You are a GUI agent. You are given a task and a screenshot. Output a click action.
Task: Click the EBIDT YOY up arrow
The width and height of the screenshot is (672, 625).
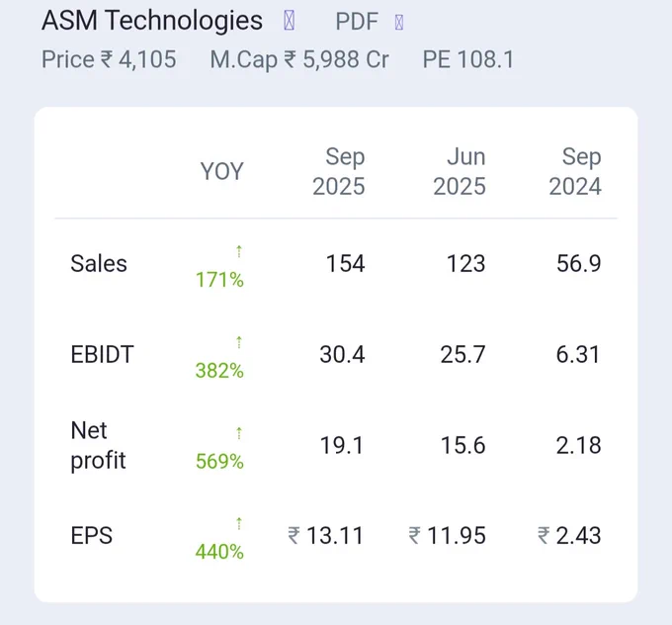pyautogui.click(x=239, y=342)
